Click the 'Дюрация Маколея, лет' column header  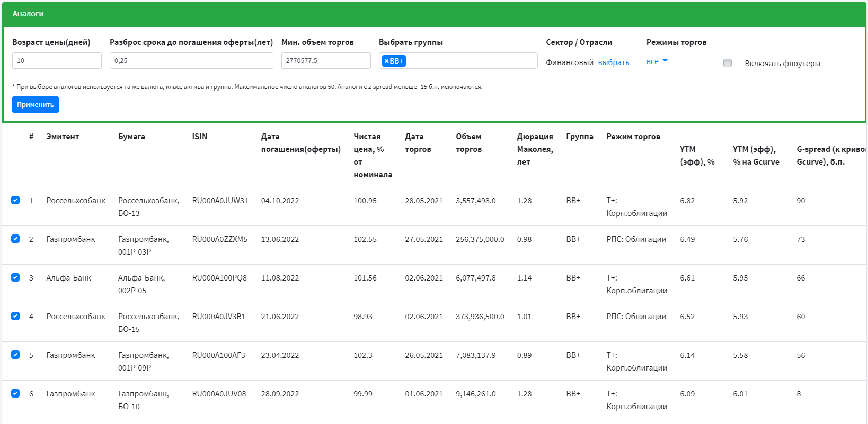click(535, 149)
